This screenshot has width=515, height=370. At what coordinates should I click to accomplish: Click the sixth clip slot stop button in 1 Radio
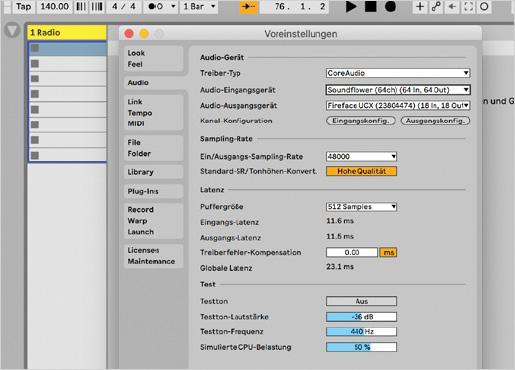pyautogui.click(x=35, y=125)
